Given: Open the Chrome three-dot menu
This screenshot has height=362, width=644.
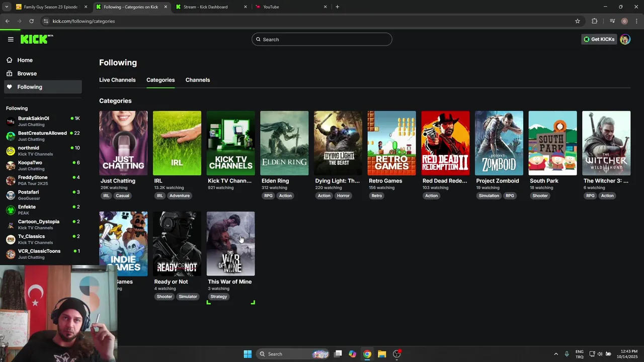Looking at the screenshot, I should (x=637, y=21).
